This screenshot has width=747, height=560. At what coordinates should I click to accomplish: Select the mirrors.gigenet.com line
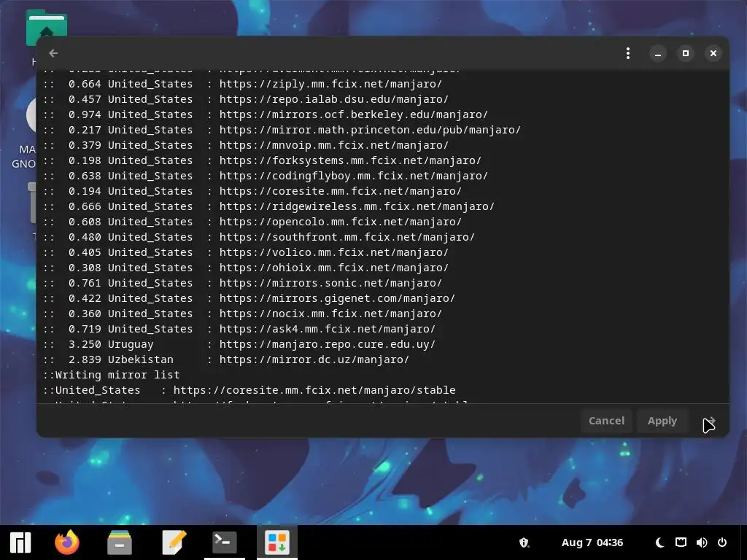coord(249,298)
